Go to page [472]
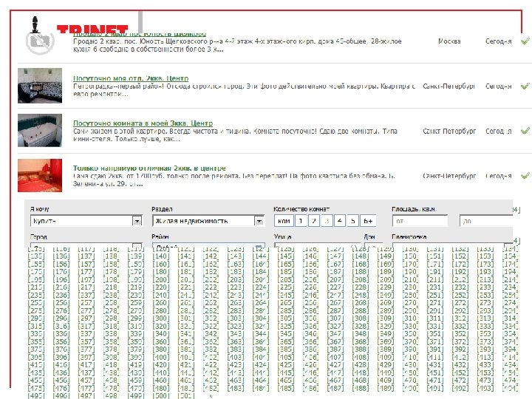 click(x=460, y=381)
